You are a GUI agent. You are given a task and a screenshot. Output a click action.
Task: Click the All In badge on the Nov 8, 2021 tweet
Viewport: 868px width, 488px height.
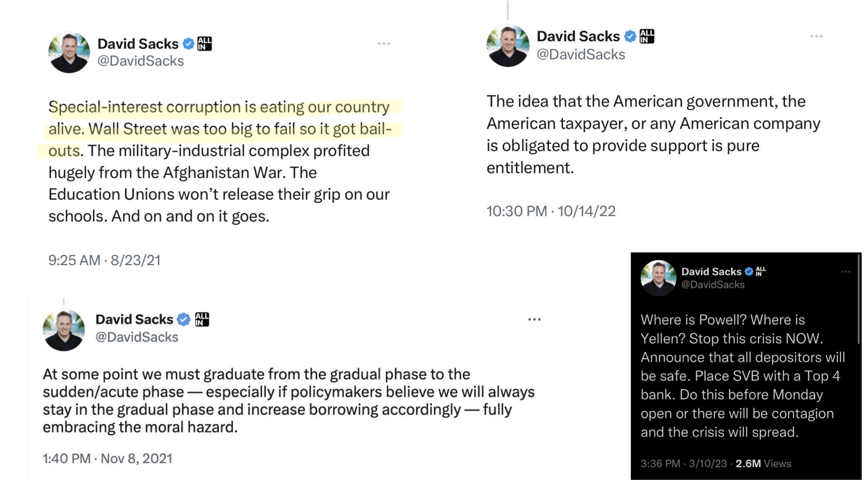[x=202, y=319]
